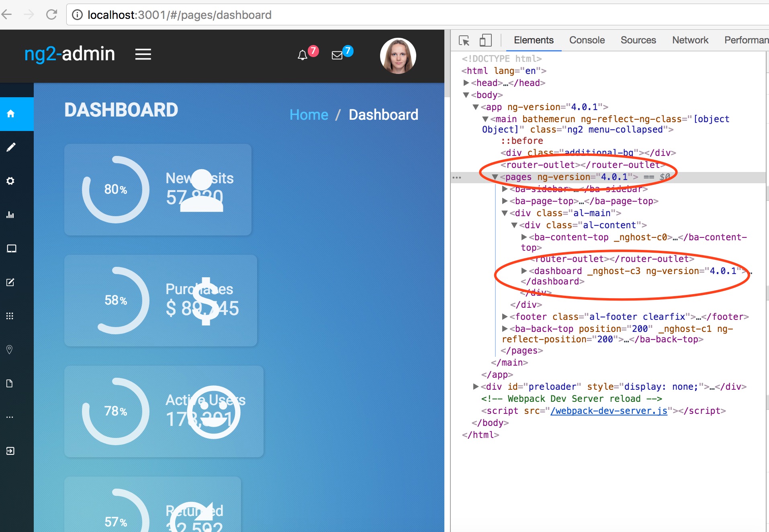
Task: Reload the page with refresh icon
Action: [x=51, y=15]
